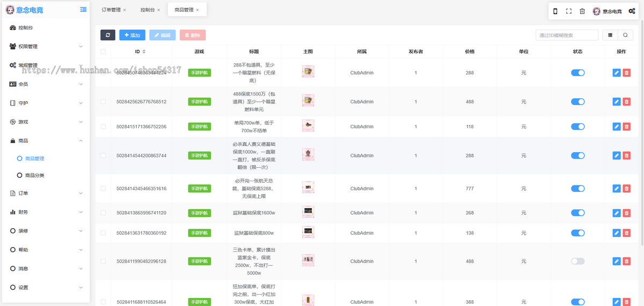Click the blue 添加 button
The height and width of the screenshot is (306, 644).
132,35
